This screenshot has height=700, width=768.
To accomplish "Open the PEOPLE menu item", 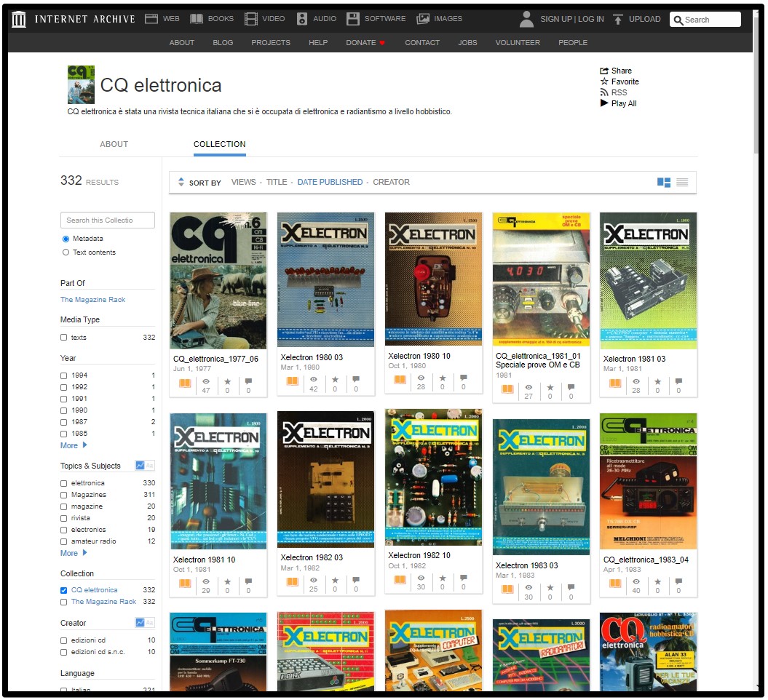I will 573,43.
